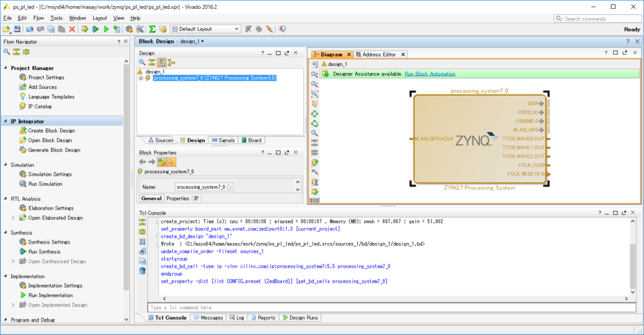
Task: Click the Search commands field
Action: click(597, 18)
